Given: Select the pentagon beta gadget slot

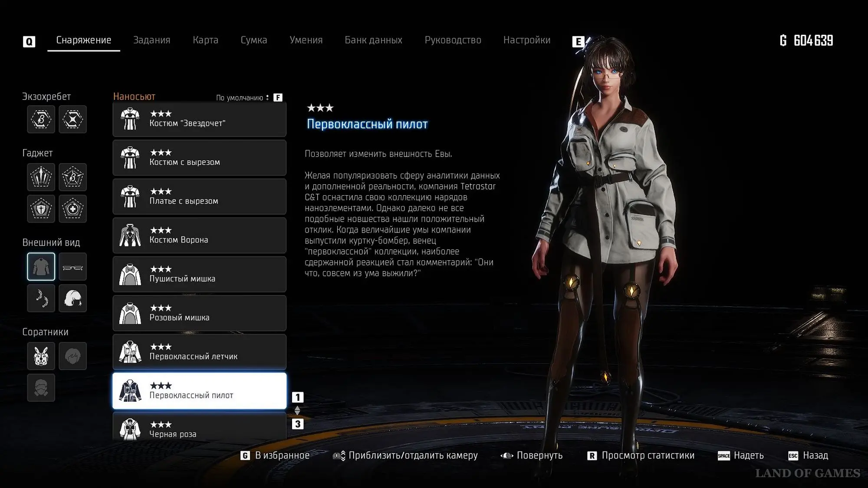Looking at the screenshot, I should (x=72, y=177).
